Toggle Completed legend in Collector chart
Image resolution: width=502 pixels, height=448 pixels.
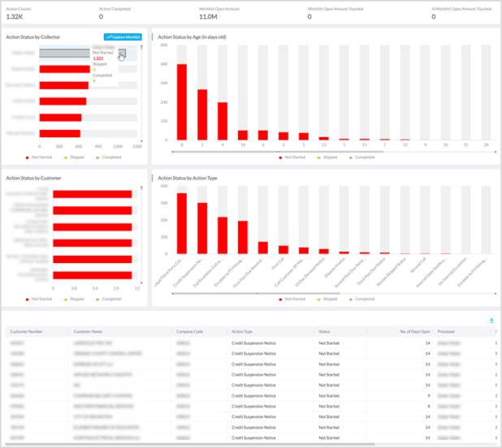[109, 157]
